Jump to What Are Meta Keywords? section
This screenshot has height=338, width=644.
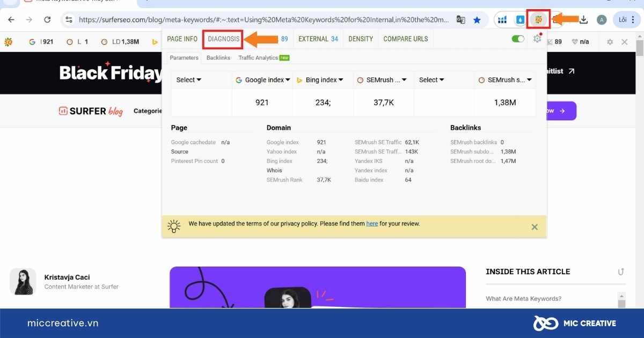[524, 299]
